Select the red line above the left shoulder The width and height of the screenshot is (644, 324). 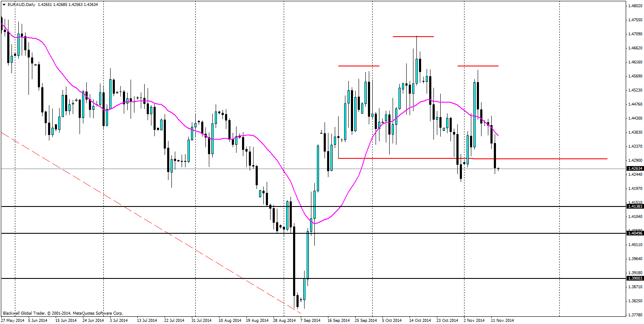[358, 66]
